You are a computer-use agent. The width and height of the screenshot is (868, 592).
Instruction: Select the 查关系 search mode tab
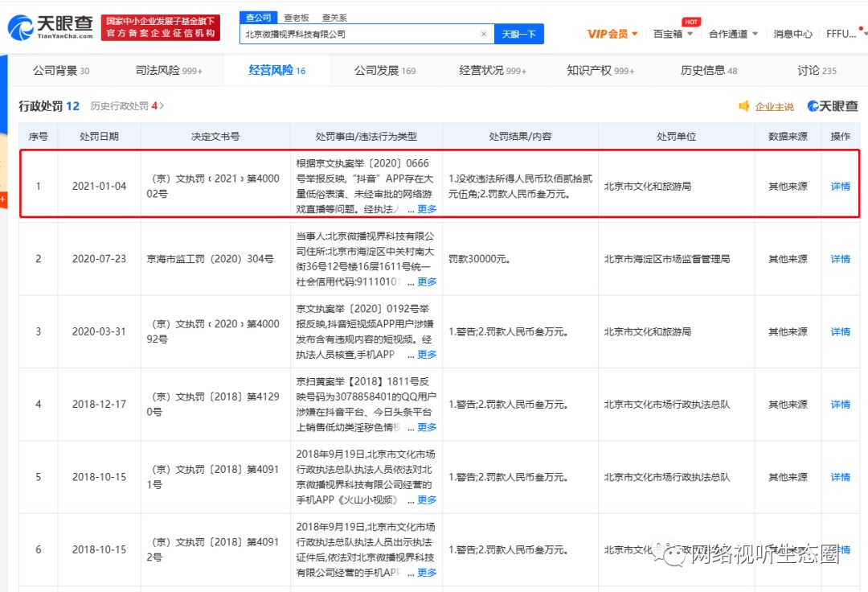tap(335, 17)
